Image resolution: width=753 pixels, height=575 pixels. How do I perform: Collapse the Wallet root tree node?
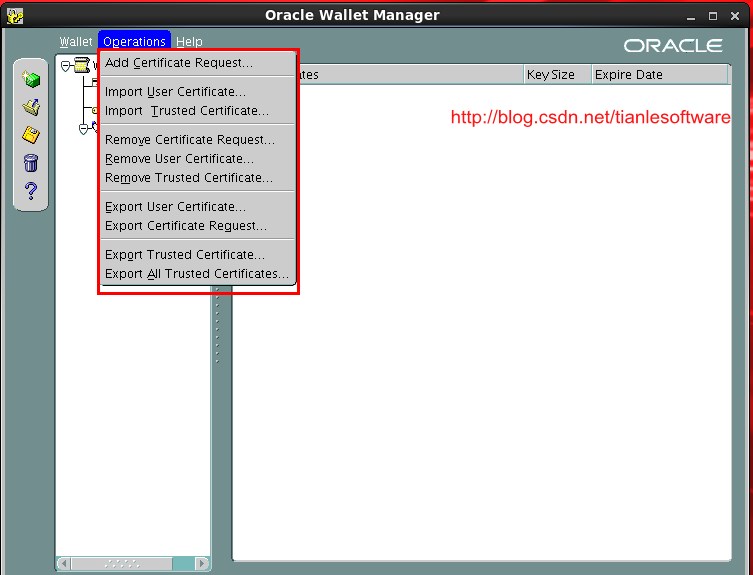click(x=66, y=66)
